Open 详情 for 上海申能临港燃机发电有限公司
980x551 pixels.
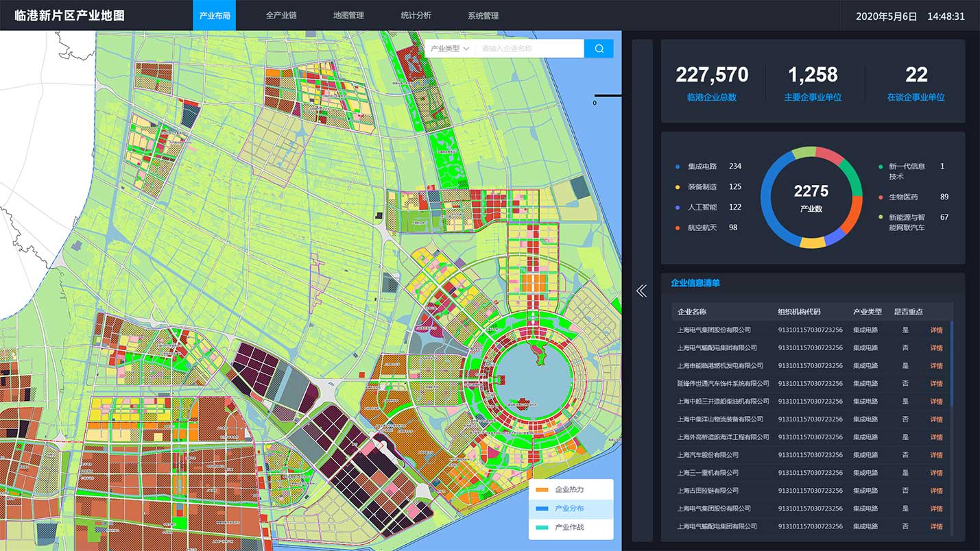936,365
